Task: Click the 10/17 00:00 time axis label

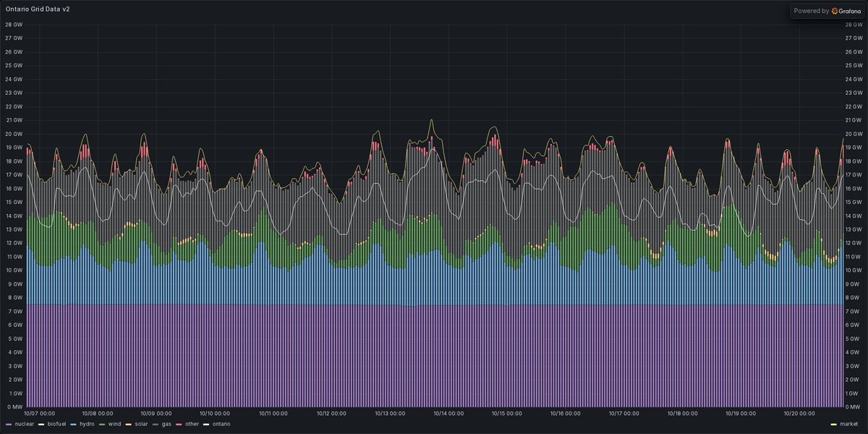Action: (x=622, y=414)
